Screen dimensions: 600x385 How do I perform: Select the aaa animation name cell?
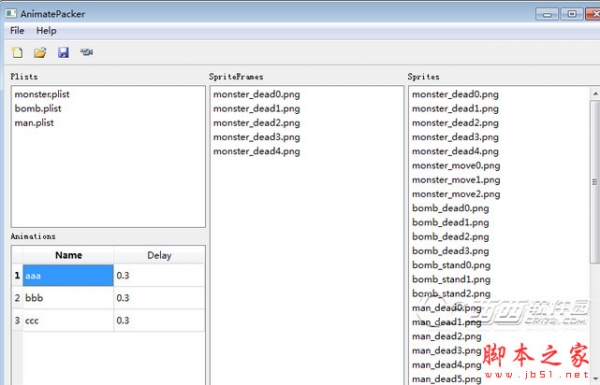[68, 275]
